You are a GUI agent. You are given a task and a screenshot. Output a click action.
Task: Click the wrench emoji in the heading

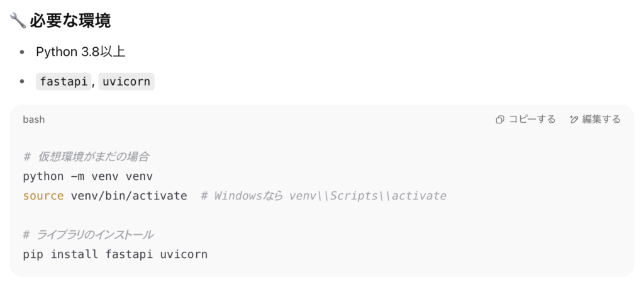click(x=18, y=21)
